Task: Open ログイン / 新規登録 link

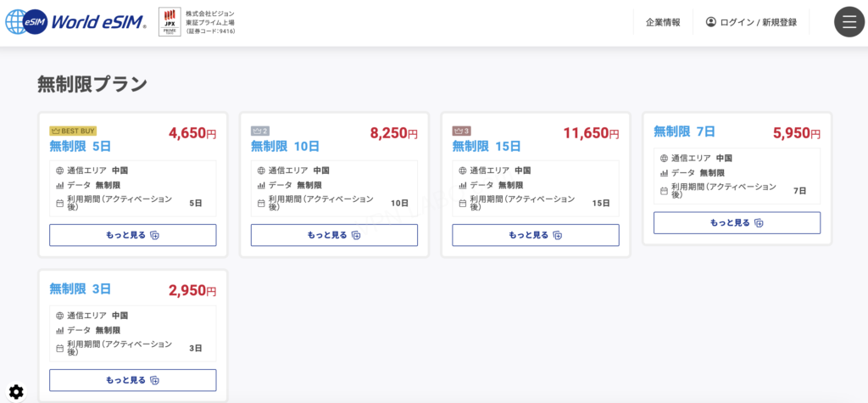Action: click(758, 22)
